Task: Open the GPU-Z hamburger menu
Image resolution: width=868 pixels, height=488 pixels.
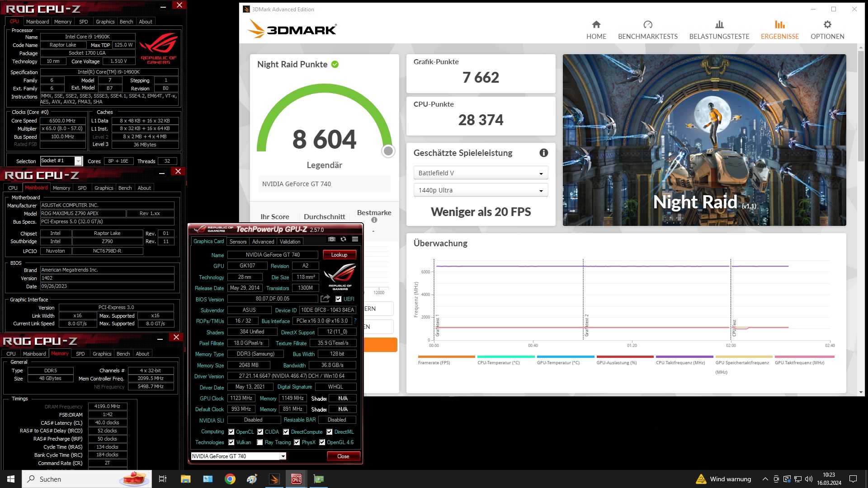Action: coord(355,239)
